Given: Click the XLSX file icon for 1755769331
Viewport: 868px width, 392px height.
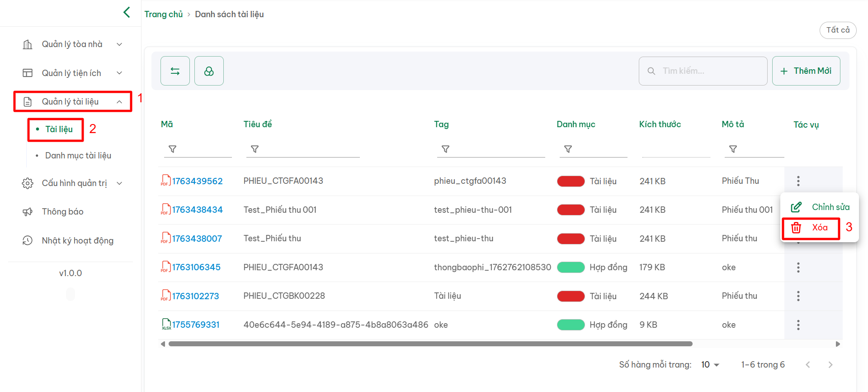Looking at the screenshot, I should 166,324.
